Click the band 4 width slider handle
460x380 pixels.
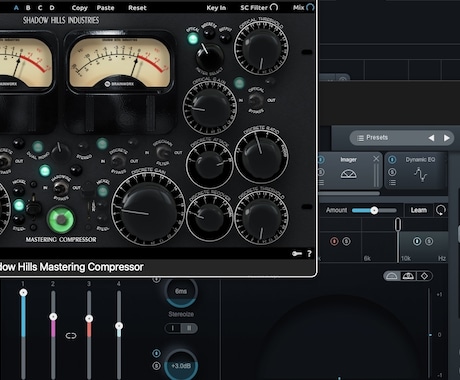coord(119,325)
